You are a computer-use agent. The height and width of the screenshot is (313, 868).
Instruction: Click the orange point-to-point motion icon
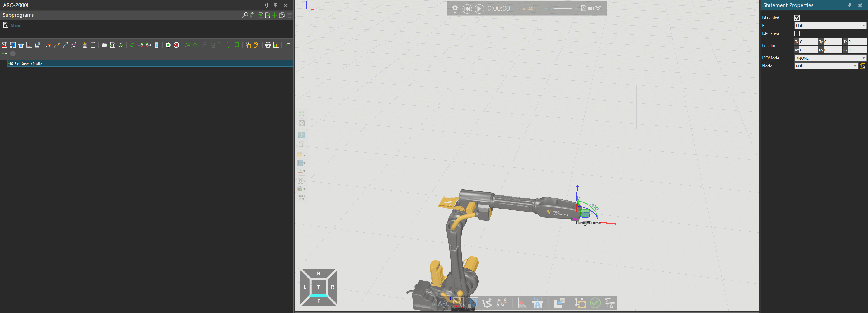point(57,45)
